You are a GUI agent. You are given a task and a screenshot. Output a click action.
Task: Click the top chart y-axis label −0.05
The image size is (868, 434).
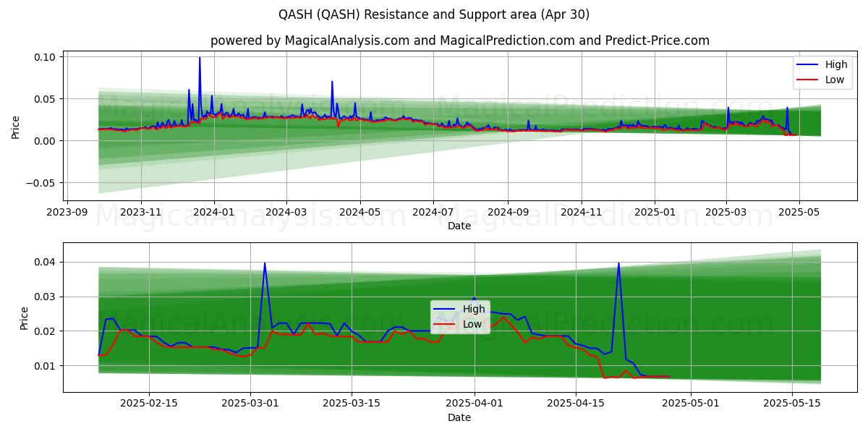click(x=41, y=182)
